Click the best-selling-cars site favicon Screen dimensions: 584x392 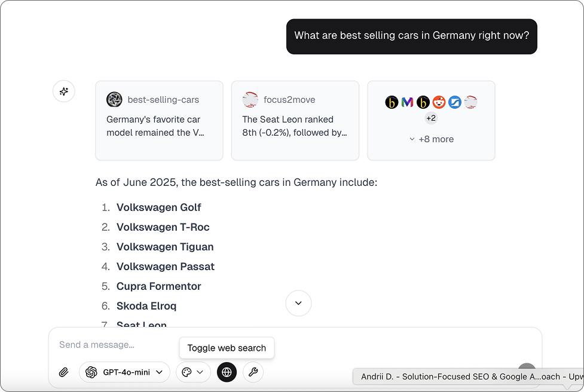(x=114, y=100)
